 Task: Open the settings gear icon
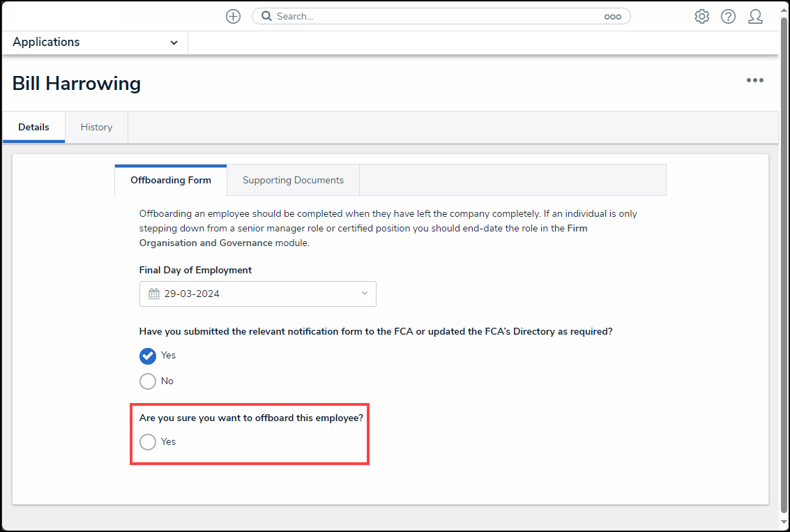pyautogui.click(x=701, y=17)
